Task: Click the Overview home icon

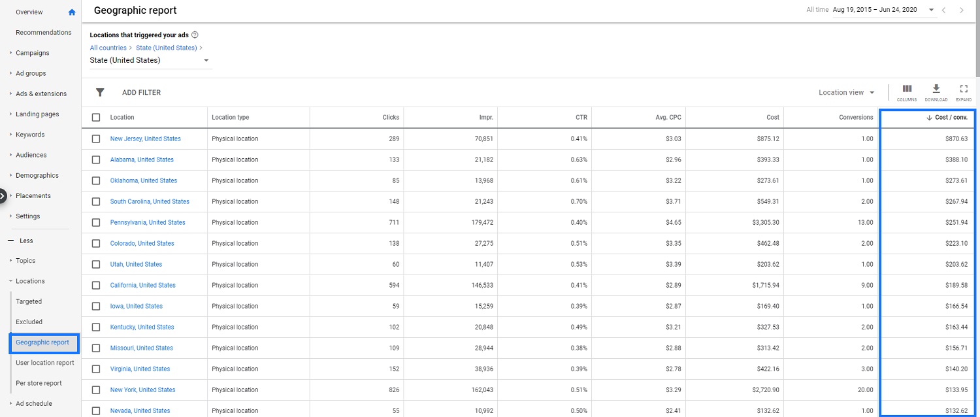Action: (72, 11)
